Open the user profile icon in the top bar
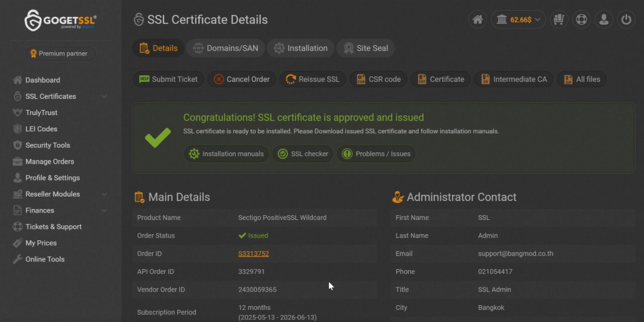Screen dimensions: 644x322 click(604, 19)
